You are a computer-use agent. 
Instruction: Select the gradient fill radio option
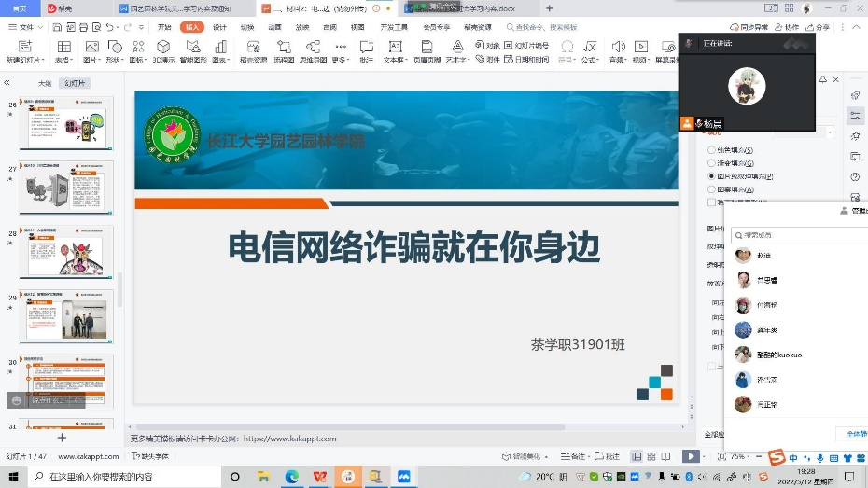712,163
